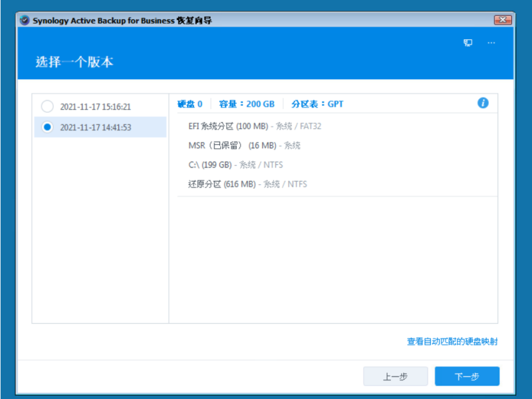This screenshot has height=399, width=532.
Task: Select version 2021-11-17 14:41:53 radio button
Action: [x=47, y=127]
